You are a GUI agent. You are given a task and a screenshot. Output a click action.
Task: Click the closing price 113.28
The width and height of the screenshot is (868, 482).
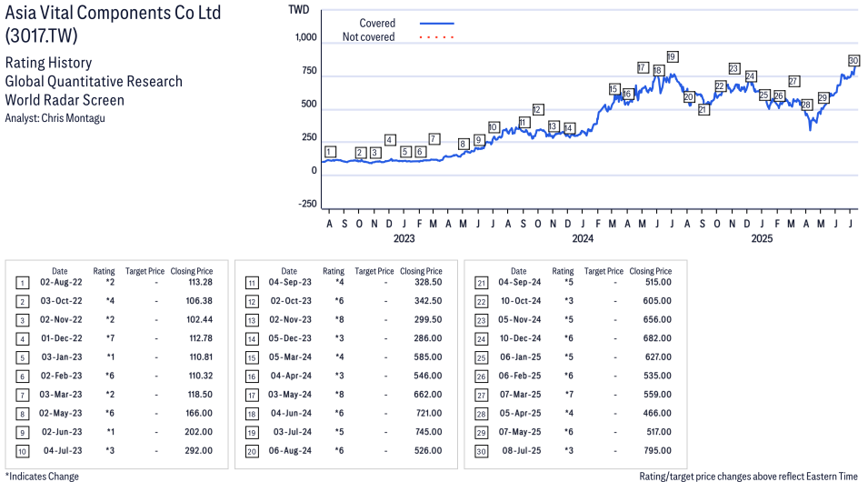200,282
